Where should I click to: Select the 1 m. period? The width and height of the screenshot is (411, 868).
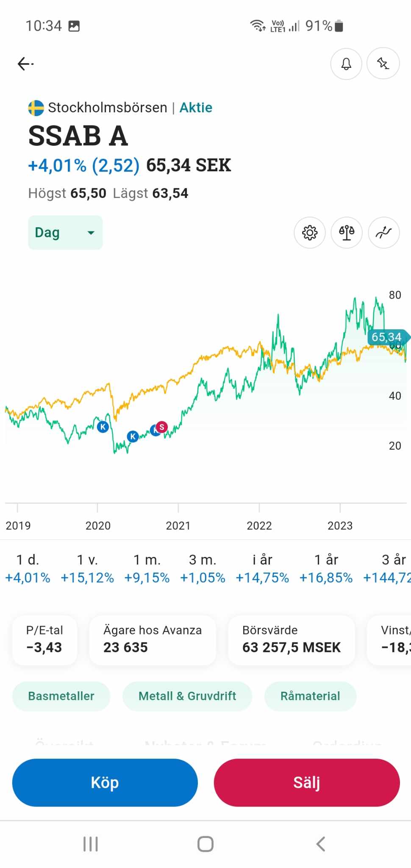pos(147,568)
